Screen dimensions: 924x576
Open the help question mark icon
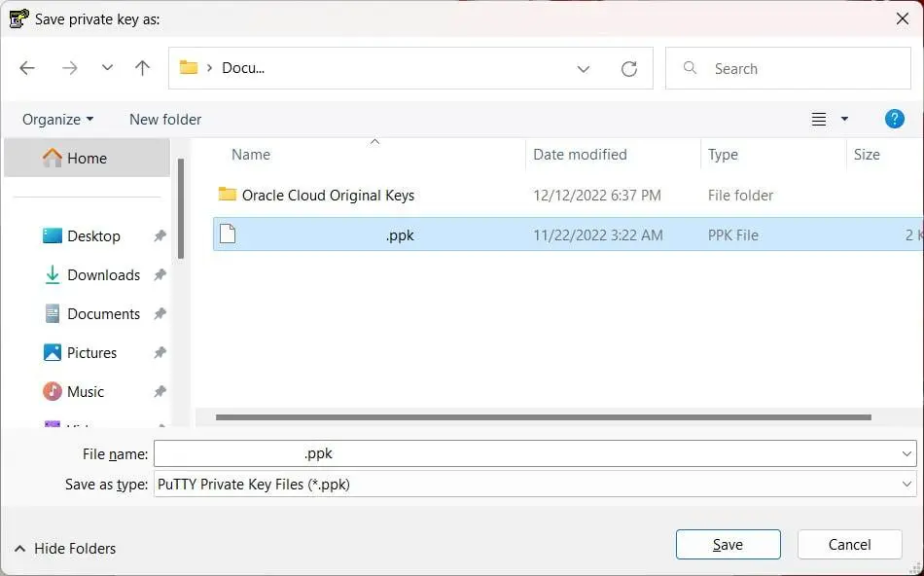(894, 119)
